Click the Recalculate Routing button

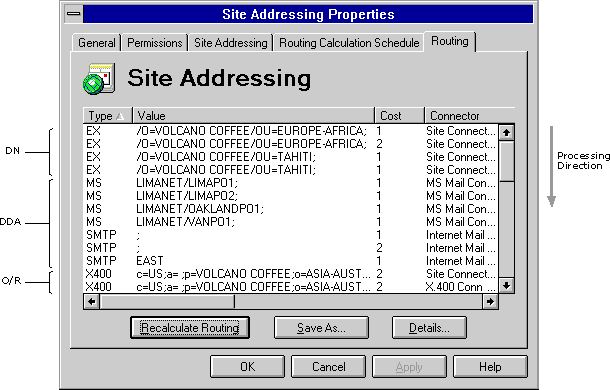click(x=190, y=328)
